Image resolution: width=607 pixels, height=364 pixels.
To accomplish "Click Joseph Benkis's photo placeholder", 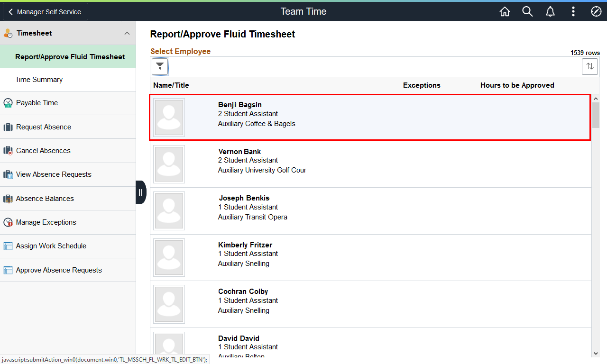I will [x=169, y=211].
